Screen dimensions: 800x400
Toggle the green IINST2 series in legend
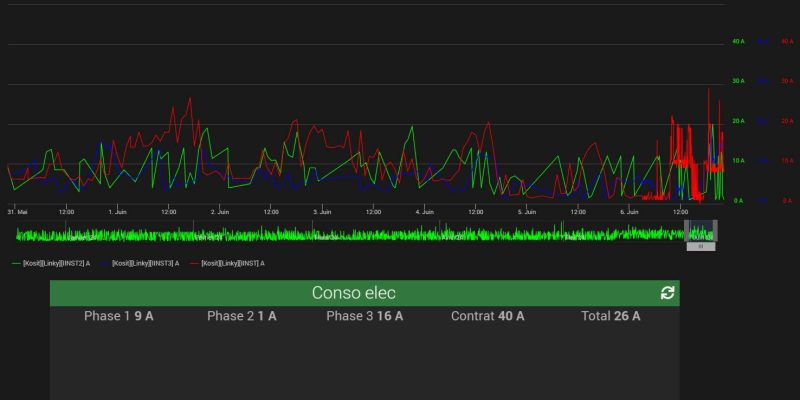point(51,263)
